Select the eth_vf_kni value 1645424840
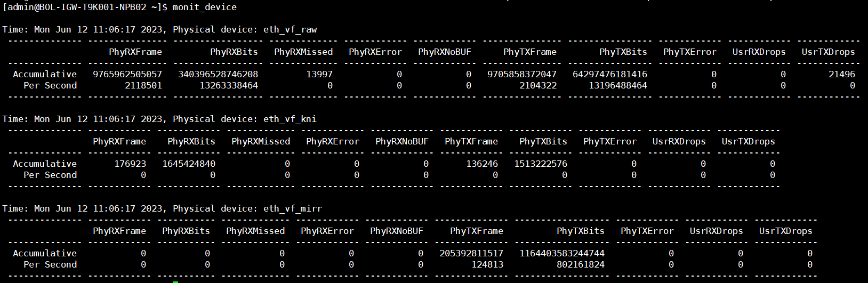Image resolution: width=868 pixels, height=283 pixels. pyautogui.click(x=189, y=164)
